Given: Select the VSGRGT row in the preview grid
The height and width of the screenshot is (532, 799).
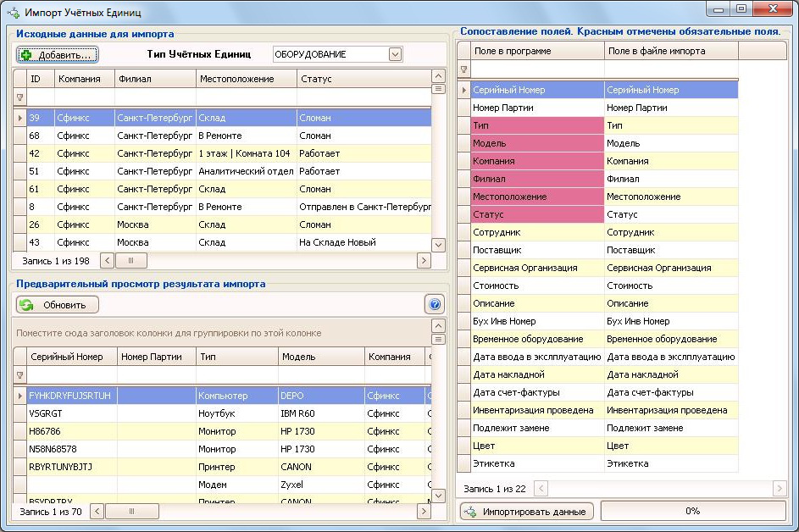Looking at the screenshot, I should click(71, 413).
